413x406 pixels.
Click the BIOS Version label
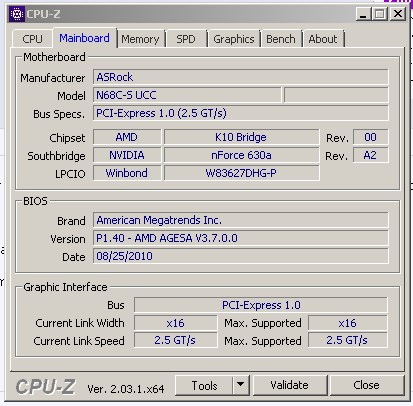pyautogui.click(x=68, y=239)
